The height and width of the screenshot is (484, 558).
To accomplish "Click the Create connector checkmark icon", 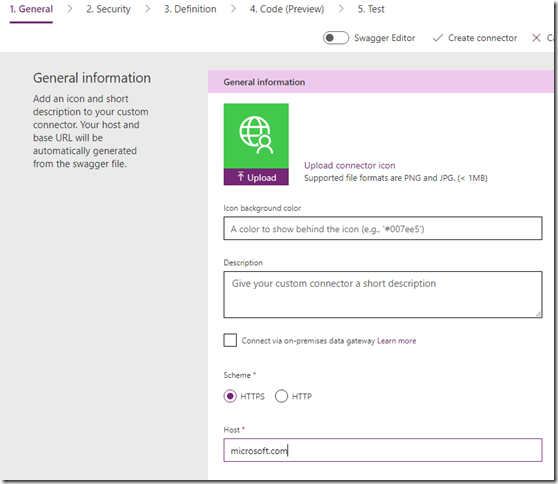I will pos(437,38).
